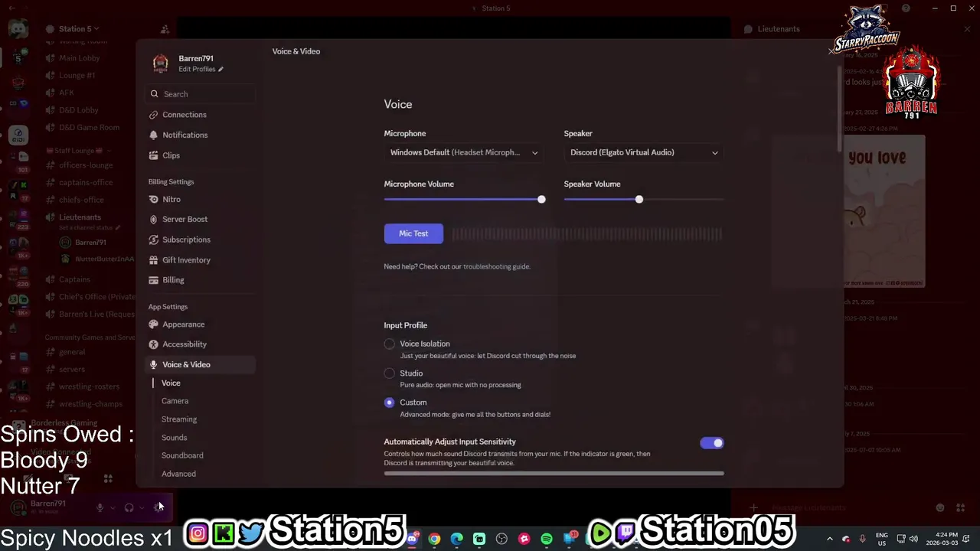
Task: Open Appearance via the palette icon
Action: pos(154,324)
